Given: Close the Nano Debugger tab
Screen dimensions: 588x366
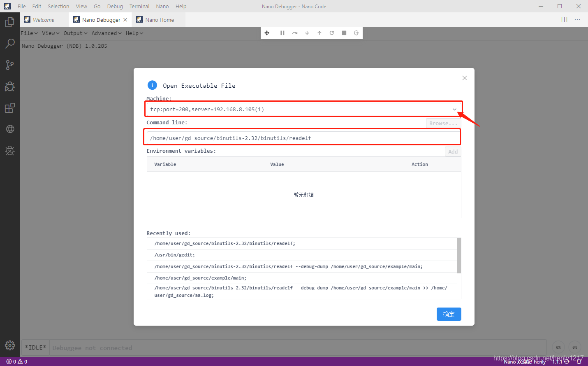Looking at the screenshot, I should pos(125,20).
